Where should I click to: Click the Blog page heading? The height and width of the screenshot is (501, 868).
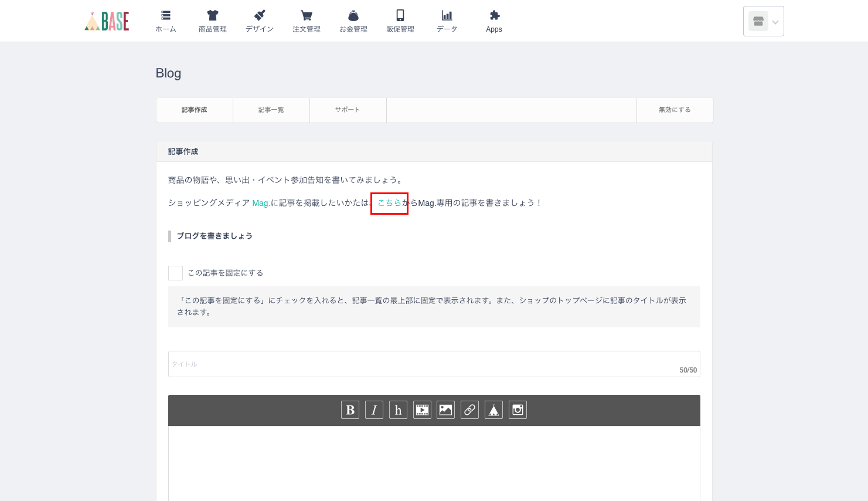pyautogui.click(x=168, y=73)
